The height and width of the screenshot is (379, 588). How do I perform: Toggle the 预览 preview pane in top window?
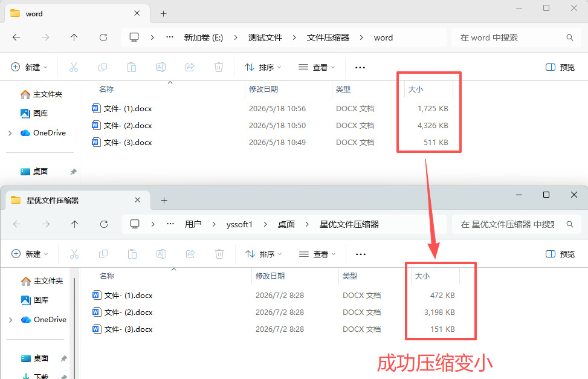click(560, 67)
